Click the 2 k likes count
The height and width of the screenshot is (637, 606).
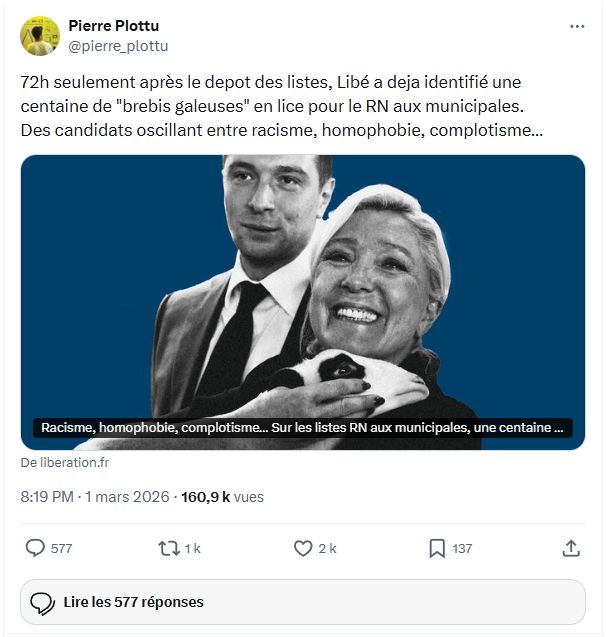click(x=327, y=549)
